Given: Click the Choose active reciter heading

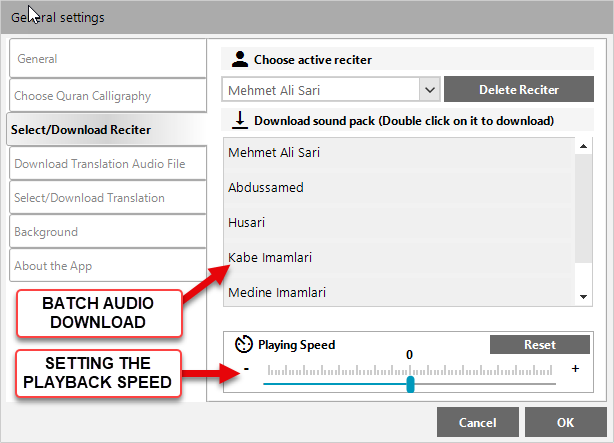Looking at the screenshot, I should tap(313, 60).
